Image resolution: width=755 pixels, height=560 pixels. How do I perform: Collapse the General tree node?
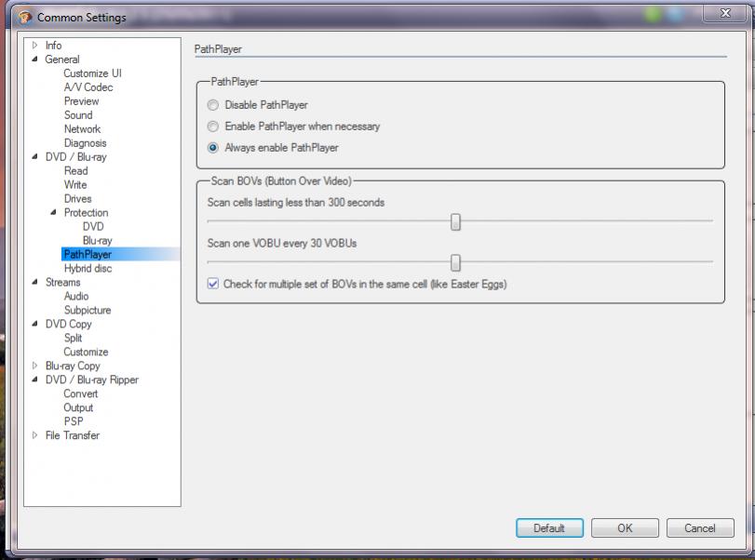click(x=34, y=60)
